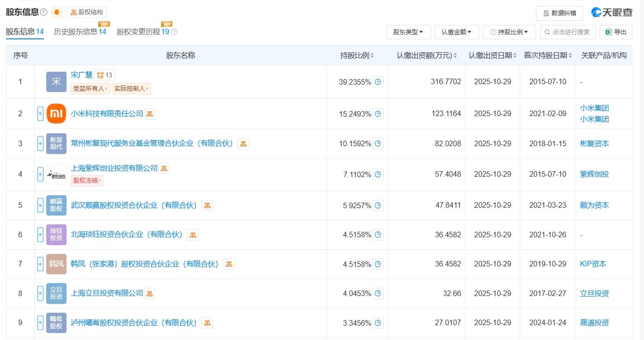This screenshot has height=340, width=644.
Task: Click pie chart icon in 北海琰钰 row
Action: tap(378, 235)
